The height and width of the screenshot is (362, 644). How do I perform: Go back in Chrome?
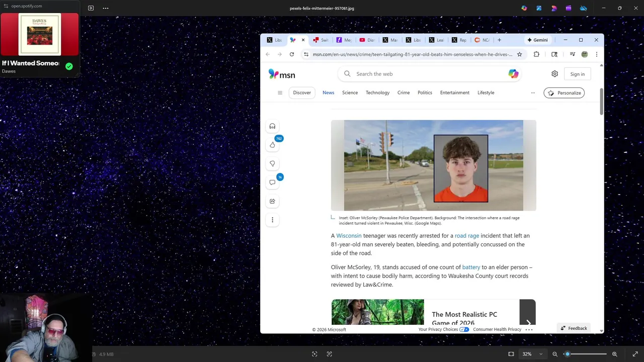pos(268,54)
